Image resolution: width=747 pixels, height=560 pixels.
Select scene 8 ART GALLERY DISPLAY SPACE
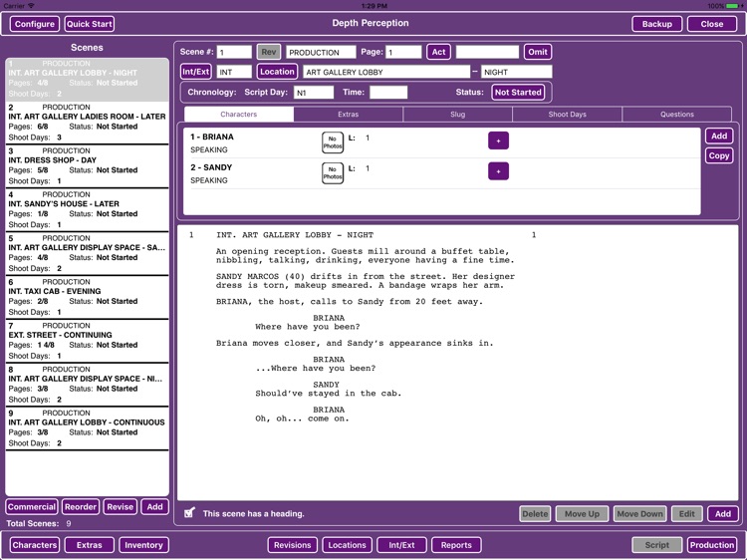pyautogui.click(x=88, y=385)
